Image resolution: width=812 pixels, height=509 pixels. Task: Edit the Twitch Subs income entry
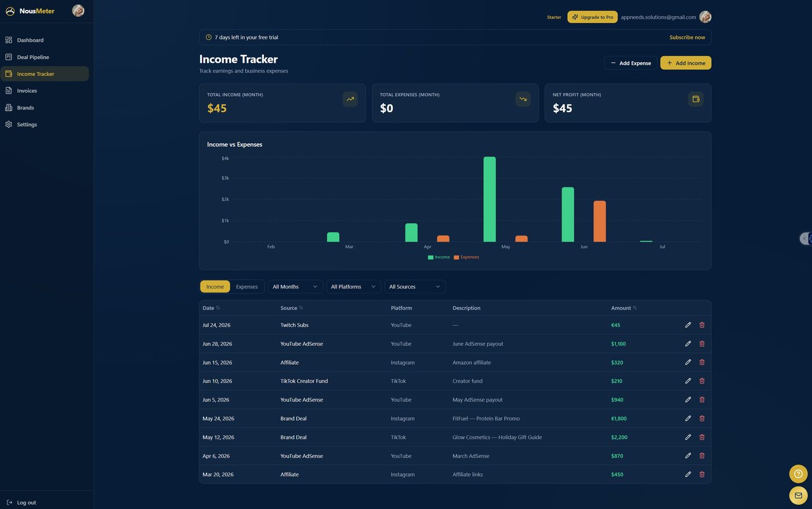tap(688, 325)
